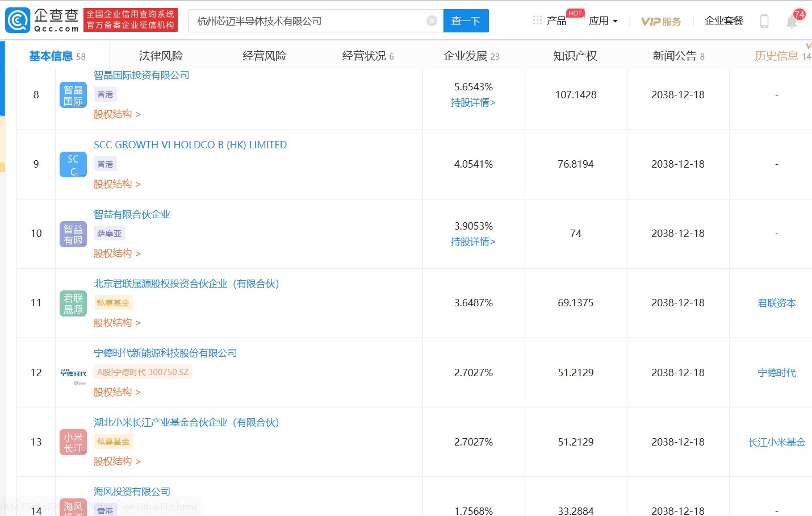Click the 香港 tag on 智晶国际 row
This screenshot has height=516, width=812.
tap(105, 95)
